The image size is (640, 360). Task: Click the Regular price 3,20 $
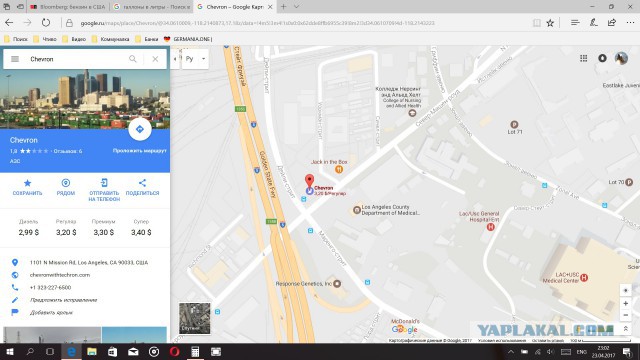66,232
